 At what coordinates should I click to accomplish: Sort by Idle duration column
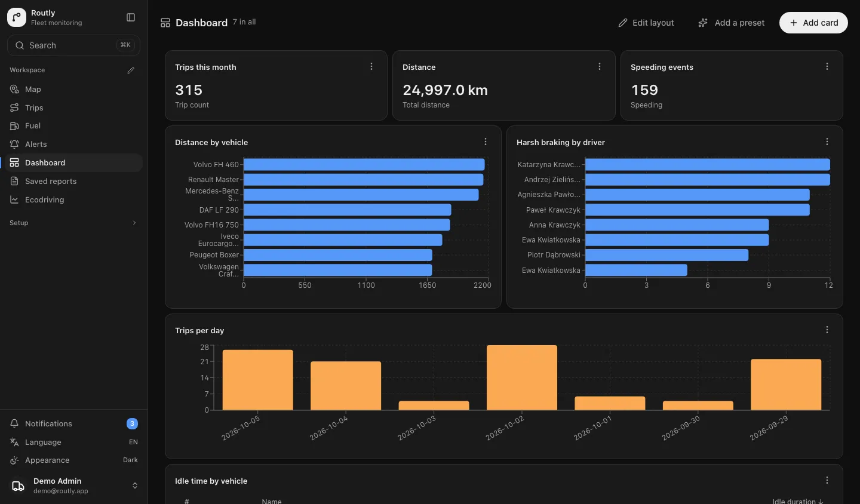point(797,501)
